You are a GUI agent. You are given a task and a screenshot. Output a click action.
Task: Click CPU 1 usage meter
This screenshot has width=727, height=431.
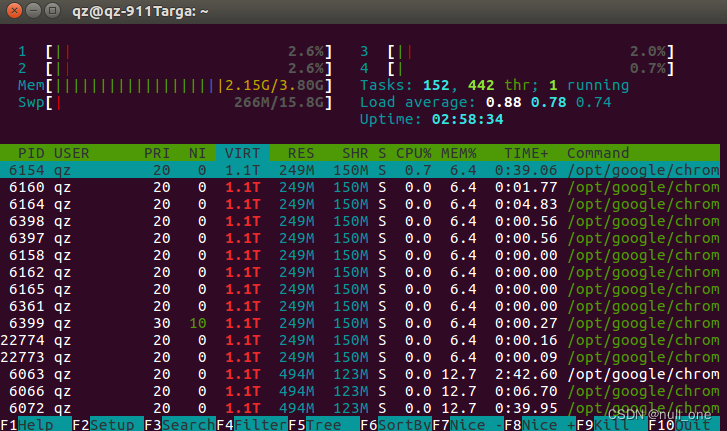[175, 51]
